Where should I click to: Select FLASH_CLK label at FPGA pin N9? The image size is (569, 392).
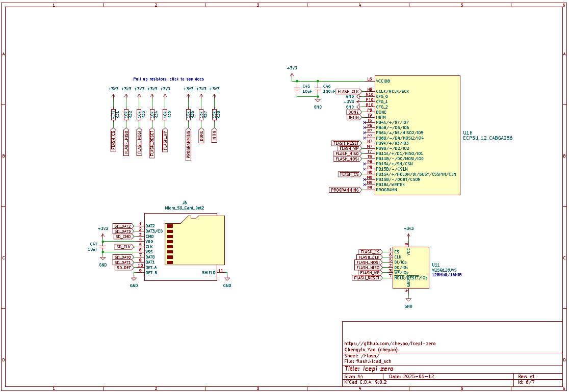pos(348,91)
